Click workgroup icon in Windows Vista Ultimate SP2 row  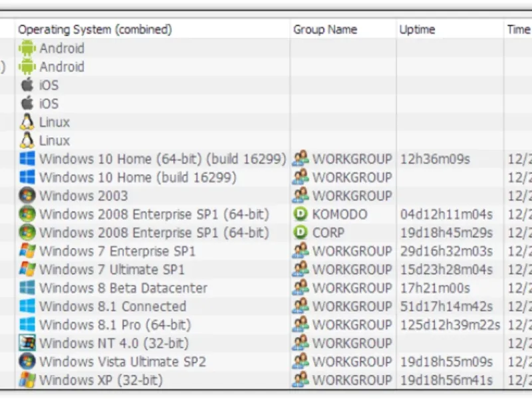pyautogui.click(x=301, y=361)
